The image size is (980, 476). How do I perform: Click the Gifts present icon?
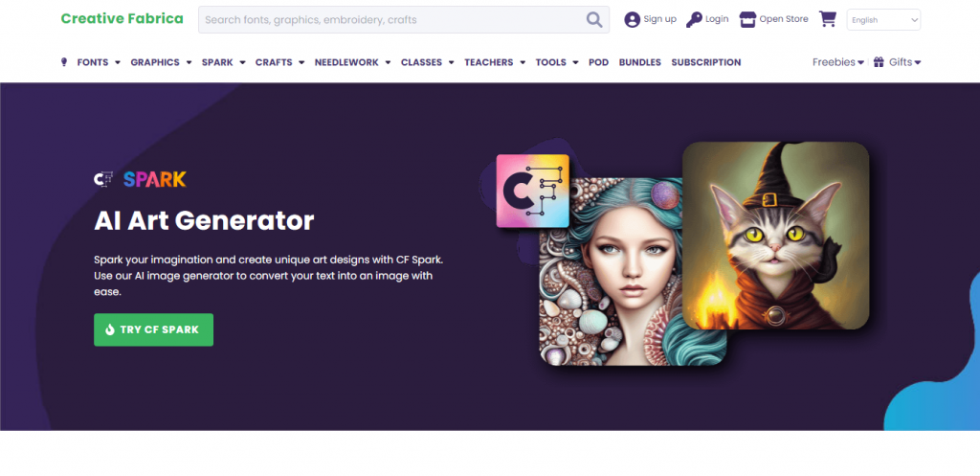point(879,62)
